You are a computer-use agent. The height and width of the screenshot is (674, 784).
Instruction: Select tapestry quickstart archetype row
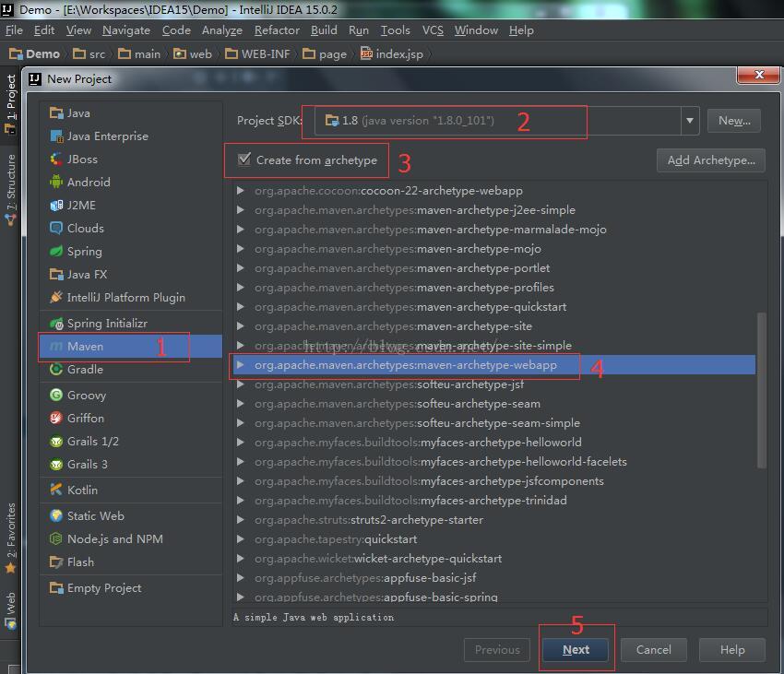[494, 539]
